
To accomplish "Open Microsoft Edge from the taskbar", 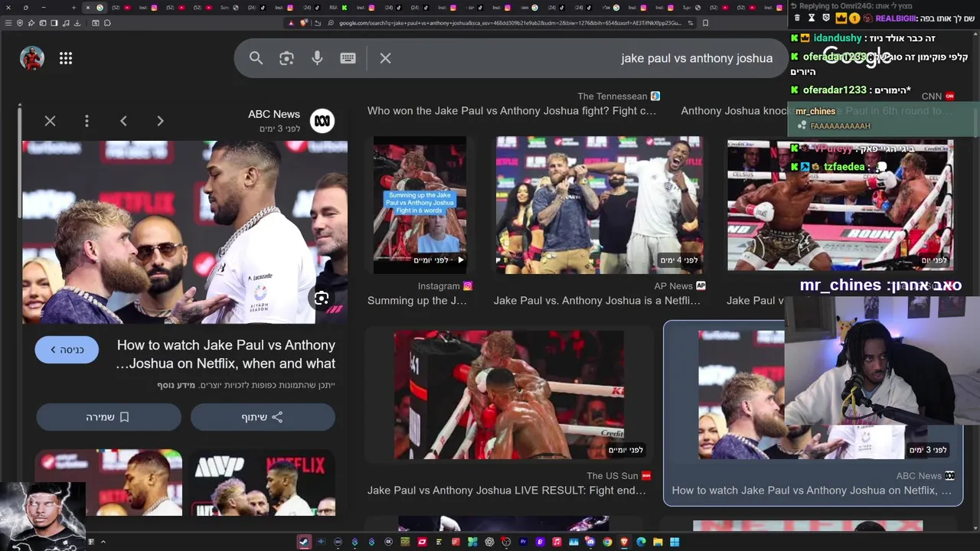I will (641, 542).
